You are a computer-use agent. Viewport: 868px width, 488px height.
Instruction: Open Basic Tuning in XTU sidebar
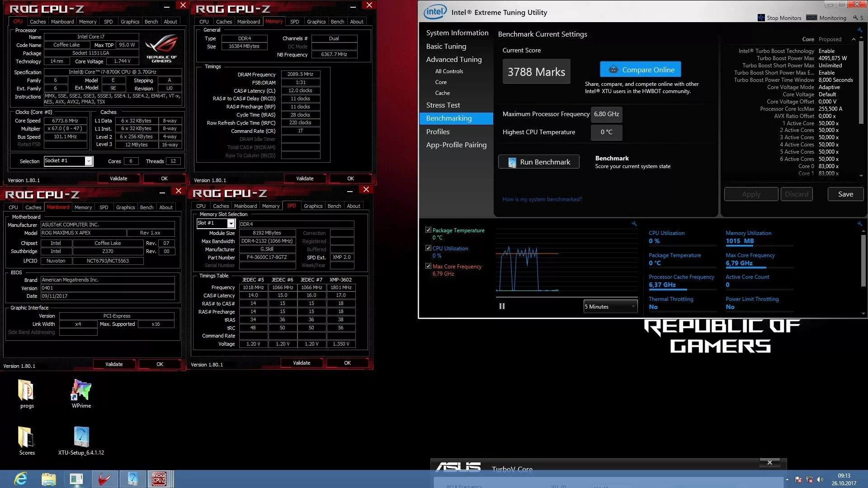tap(446, 46)
